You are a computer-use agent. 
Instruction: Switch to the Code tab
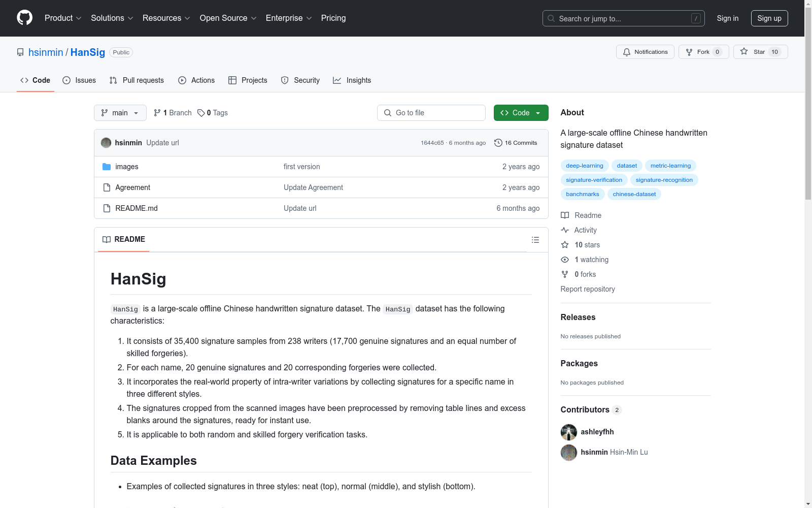click(x=36, y=80)
